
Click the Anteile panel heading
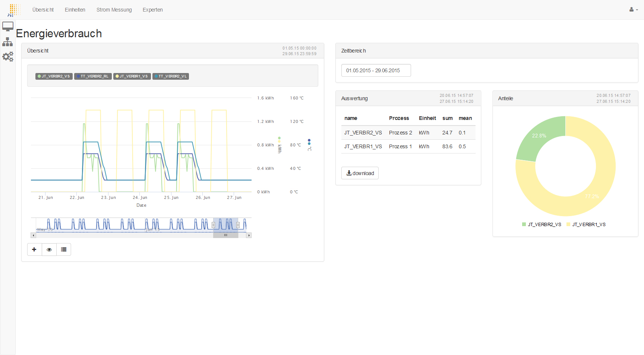coord(506,98)
